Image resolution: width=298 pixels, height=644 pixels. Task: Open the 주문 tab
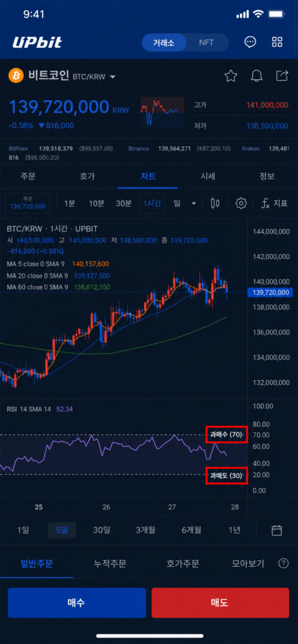(x=28, y=176)
